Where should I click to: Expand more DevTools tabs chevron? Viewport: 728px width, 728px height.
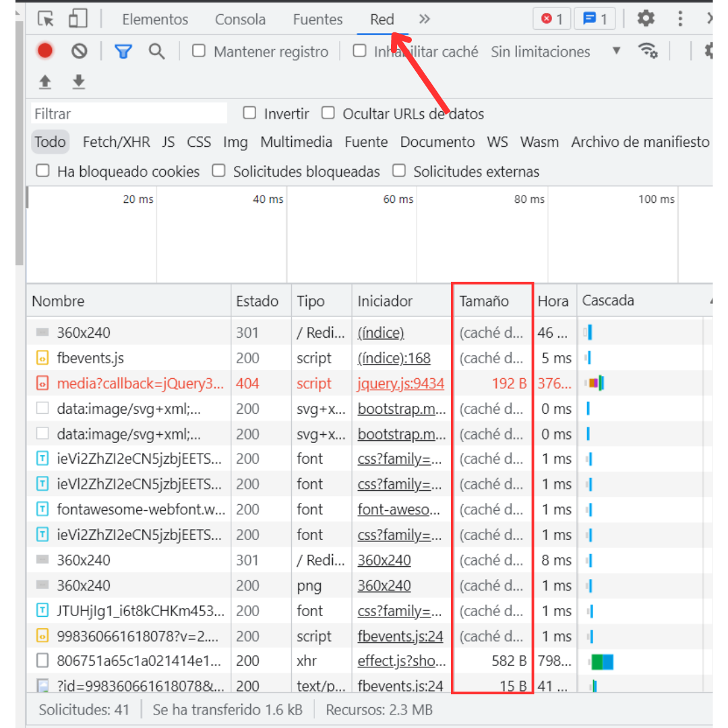(424, 20)
